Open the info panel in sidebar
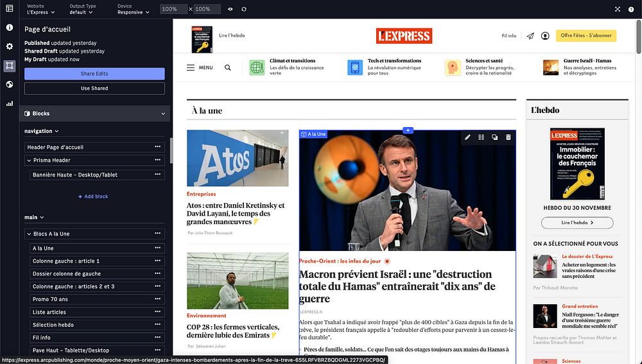Screen dimensions: 642x364 pyautogui.click(x=10, y=28)
